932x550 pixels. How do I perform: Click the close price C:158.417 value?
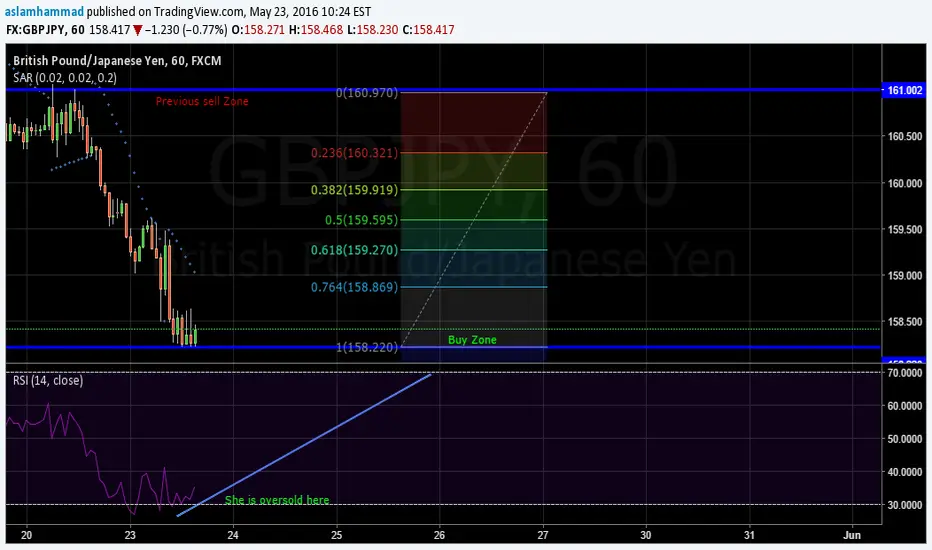(429, 30)
